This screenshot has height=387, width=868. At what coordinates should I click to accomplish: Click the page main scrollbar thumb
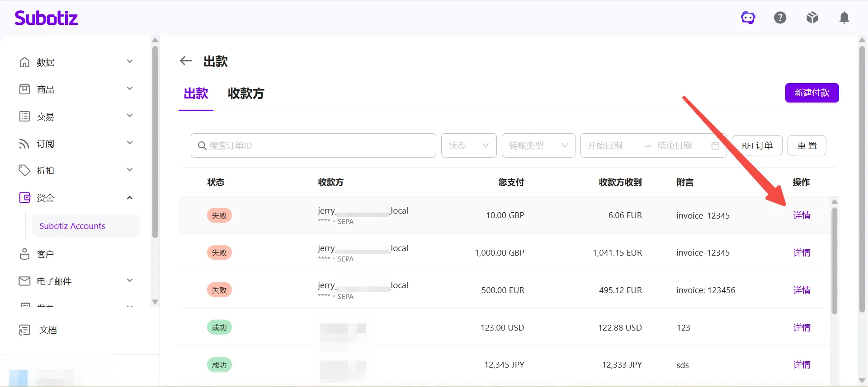pyautogui.click(x=862, y=179)
